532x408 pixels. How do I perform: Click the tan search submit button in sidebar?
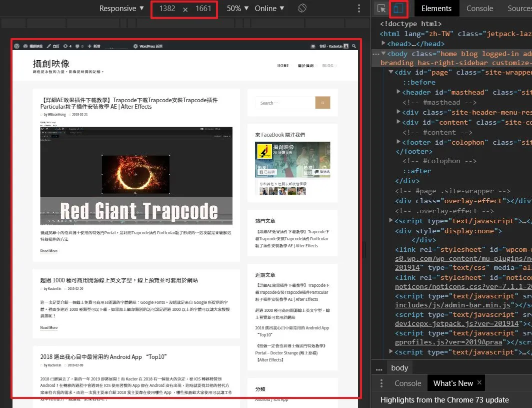click(322, 103)
